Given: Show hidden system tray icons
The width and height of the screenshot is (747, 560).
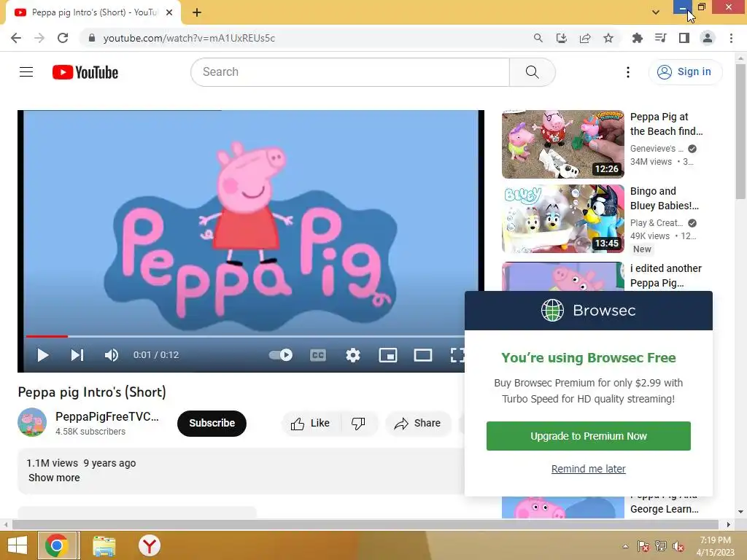Looking at the screenshot, I should point(625,546).
